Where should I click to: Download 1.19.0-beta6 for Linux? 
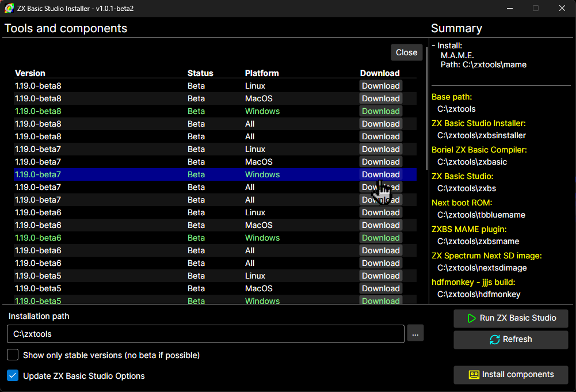click(x=380, y=212)
